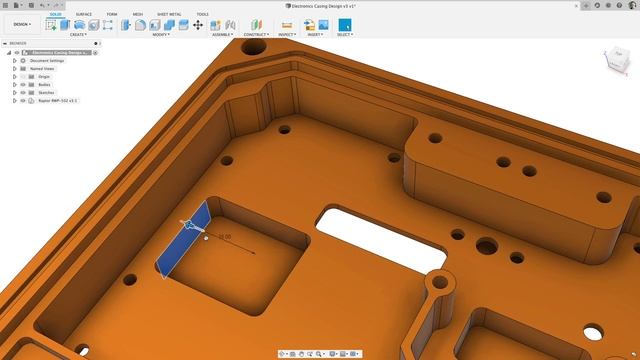
Task: Switch to the MESH tab
Action: coord(138,14)
